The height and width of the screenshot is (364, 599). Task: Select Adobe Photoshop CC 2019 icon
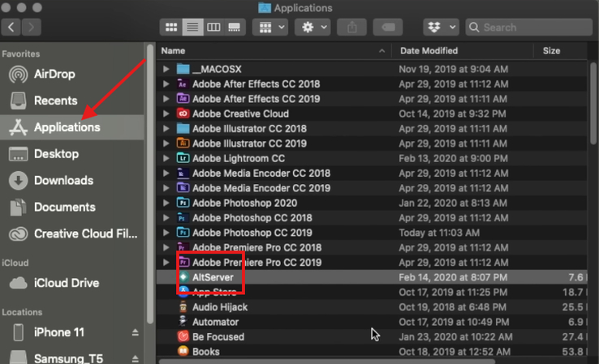(183, 233)
